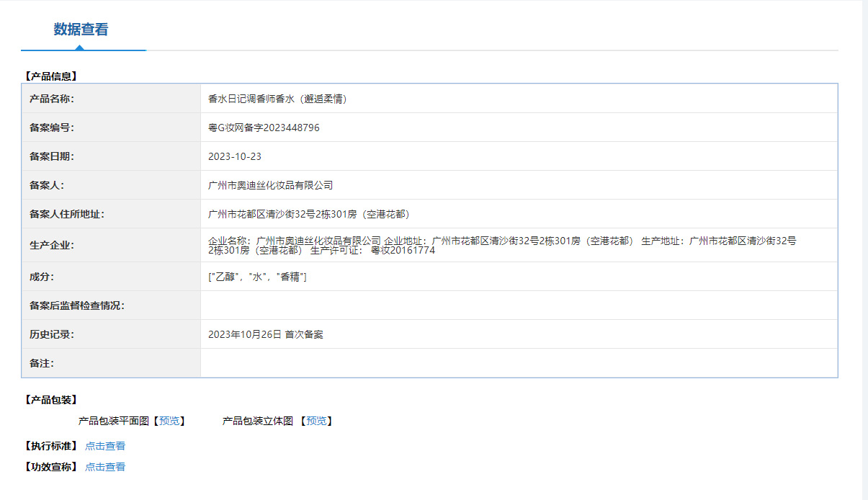Image resolution: width=868 pixels, height=500 pixels.
Task: Click product name 香水日记调香师香水 value
Action: (278, 99)
